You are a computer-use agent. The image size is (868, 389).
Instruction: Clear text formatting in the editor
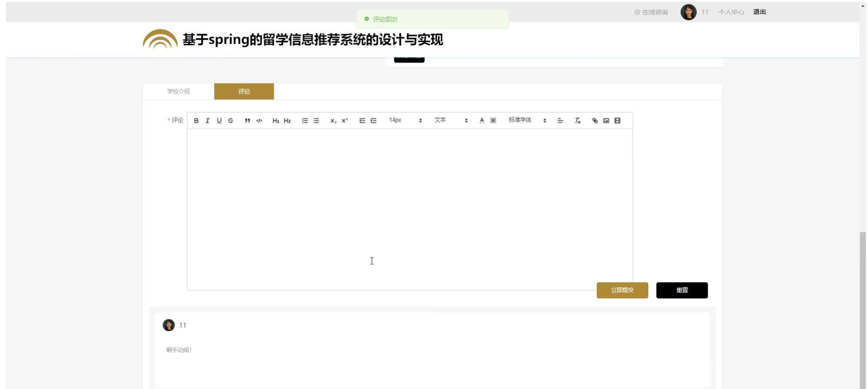tap(578, 121)
